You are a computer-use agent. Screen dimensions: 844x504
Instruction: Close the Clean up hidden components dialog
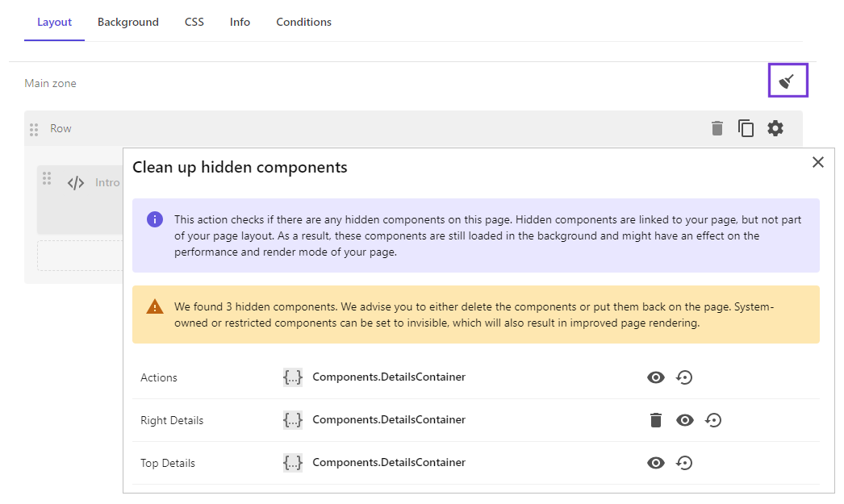point(817,162)
